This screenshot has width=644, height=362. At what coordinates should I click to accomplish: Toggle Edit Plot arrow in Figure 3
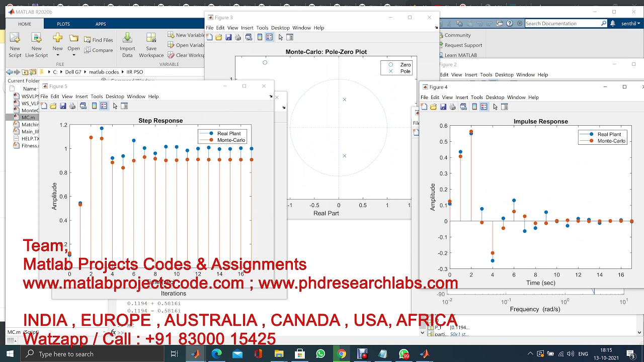coord(281,37)
